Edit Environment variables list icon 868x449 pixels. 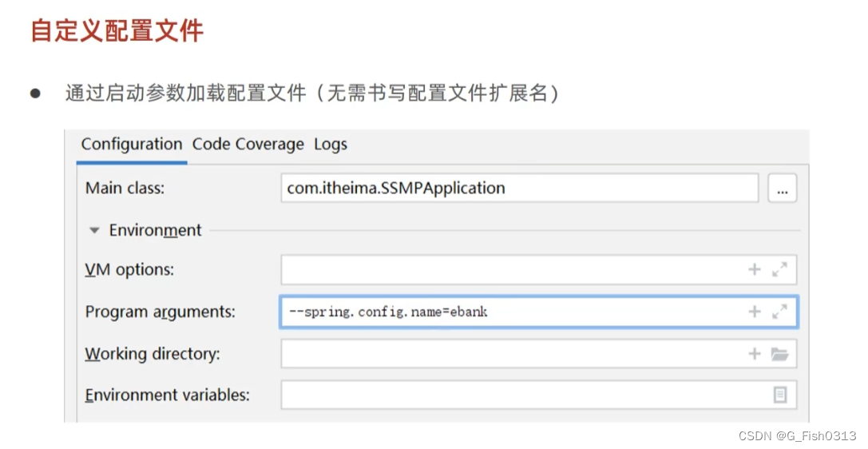click(779, 395)
